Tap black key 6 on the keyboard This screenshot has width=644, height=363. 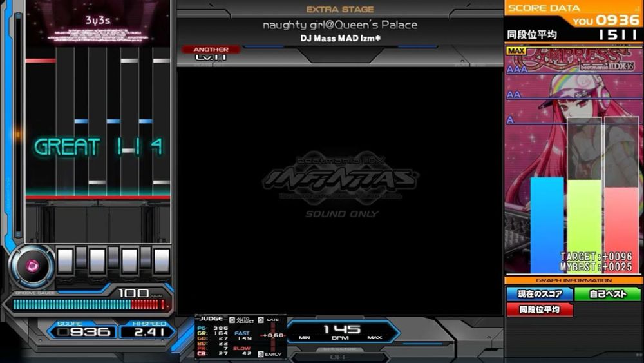[146, 258]
